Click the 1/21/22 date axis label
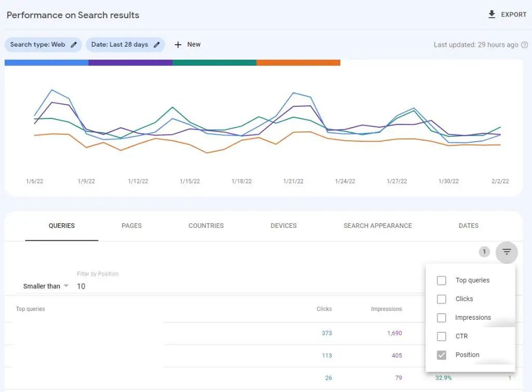Viewport: 532px width, 392px height. pyautogui.click(x=294, y=181)
